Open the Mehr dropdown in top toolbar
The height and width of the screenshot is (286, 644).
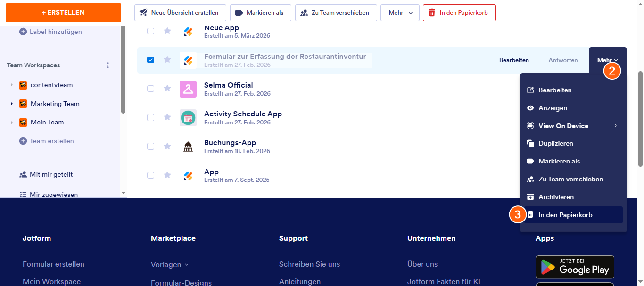[x=400, y=13]
